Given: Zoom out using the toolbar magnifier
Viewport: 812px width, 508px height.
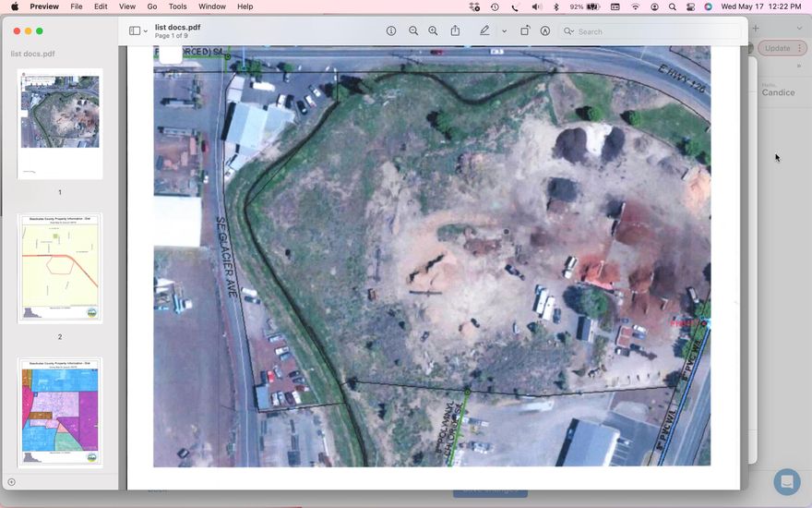Looking at the screenshot, I should click(x=413, y=31).
